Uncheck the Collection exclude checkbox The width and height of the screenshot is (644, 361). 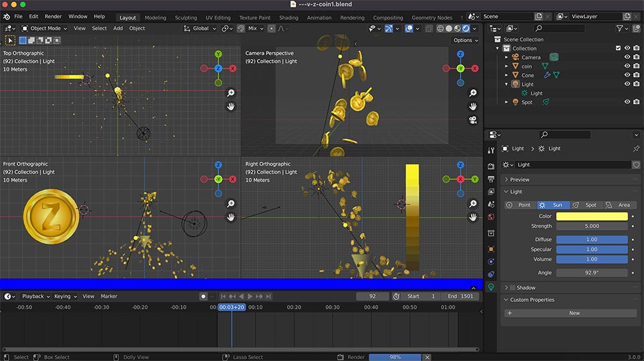(618, 48)
